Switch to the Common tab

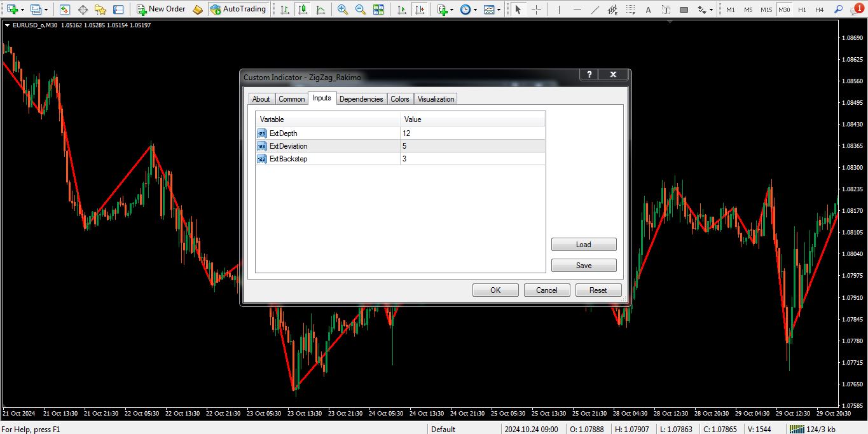click(x=291, y=99)
